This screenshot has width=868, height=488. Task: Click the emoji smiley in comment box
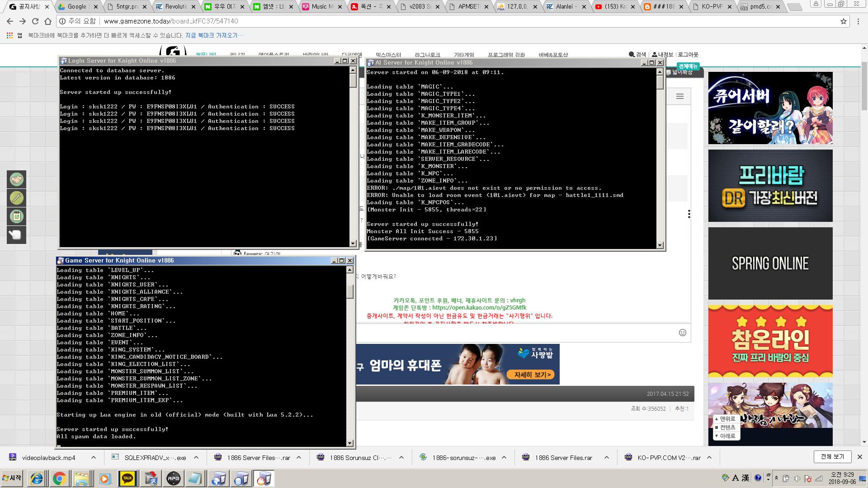[682, 333]
